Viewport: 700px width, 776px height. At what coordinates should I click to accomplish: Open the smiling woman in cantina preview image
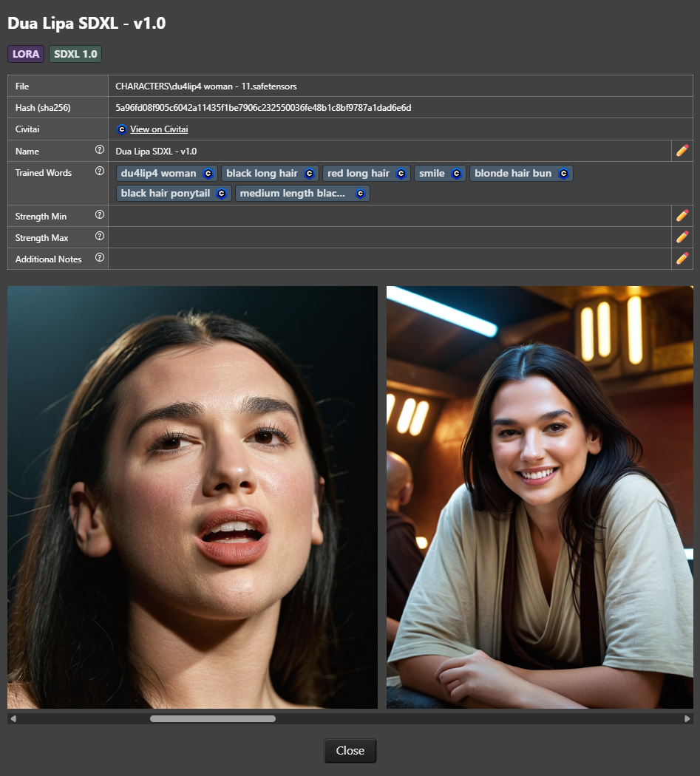click(540, 497)
